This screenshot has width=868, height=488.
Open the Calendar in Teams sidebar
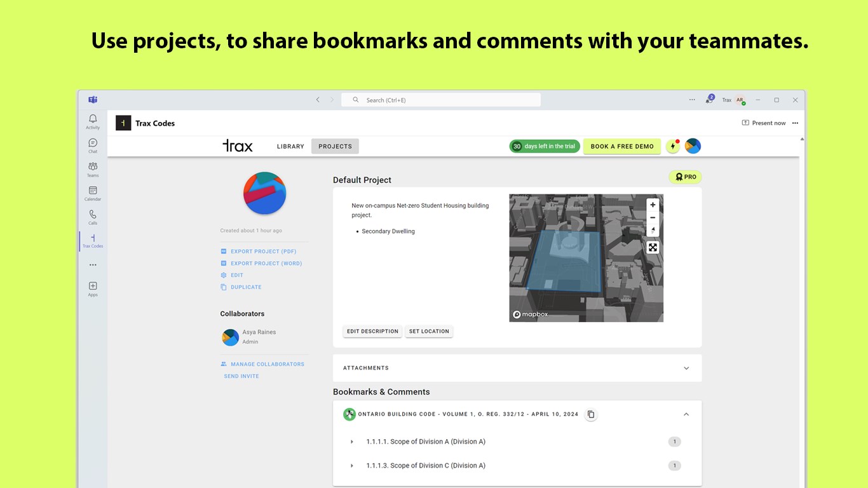coord(93,193)
